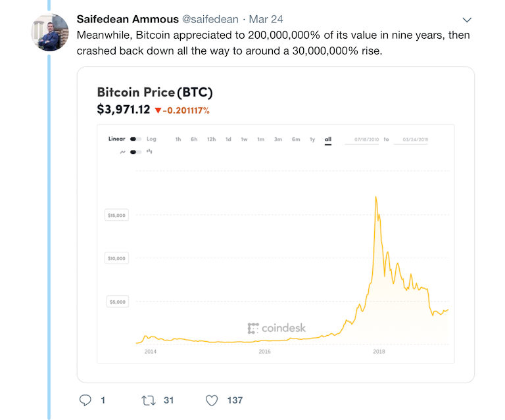Click the red price-down triangle indicator
Viewport: 505px width, 420px height.
(158, 110)
